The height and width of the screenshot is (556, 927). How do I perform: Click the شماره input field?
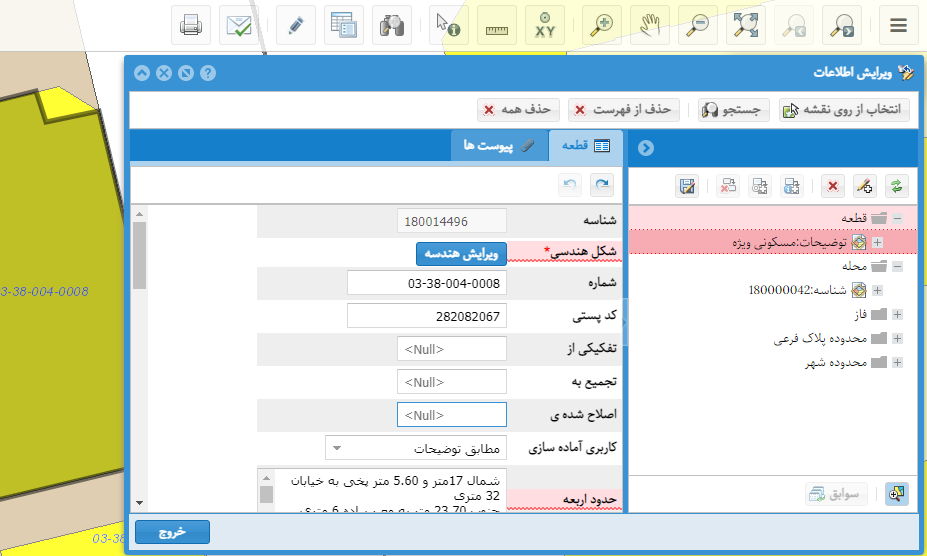tap(427, 283)
